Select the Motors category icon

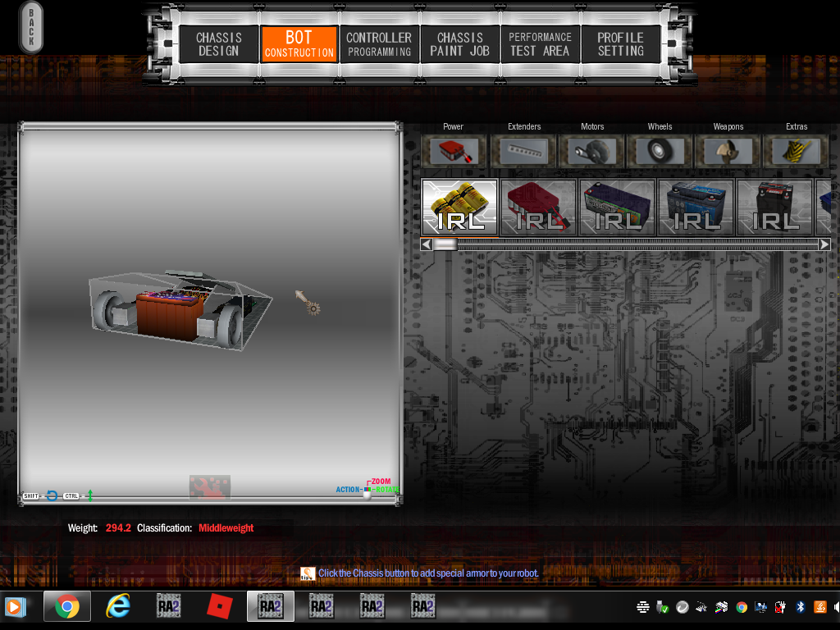point(592,151)
